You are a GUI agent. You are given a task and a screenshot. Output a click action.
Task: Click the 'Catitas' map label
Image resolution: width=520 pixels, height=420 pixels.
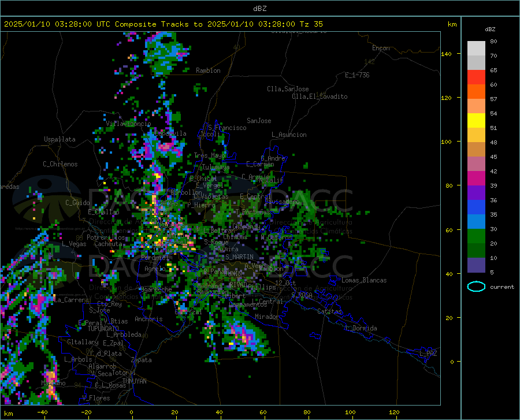(330, 311)
